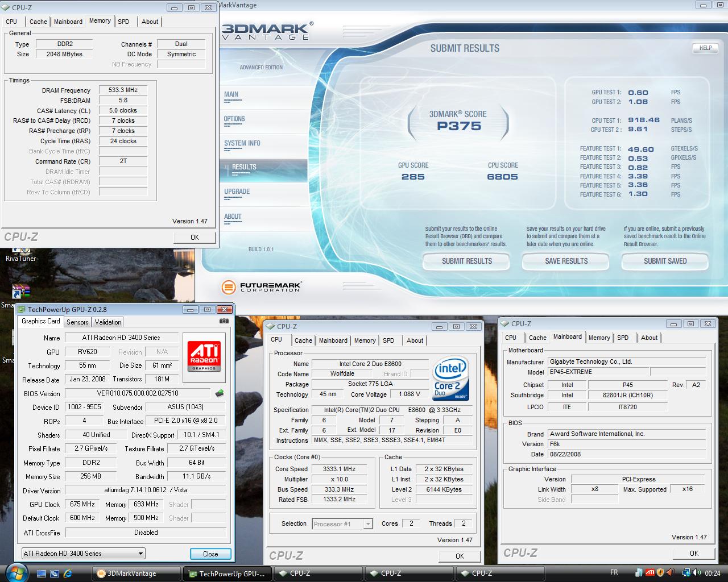Image resolution: width=728 pixels, height=582 pixels.
Task: Click the Driver Version field in GPU-Z
Action: (145, 490)
